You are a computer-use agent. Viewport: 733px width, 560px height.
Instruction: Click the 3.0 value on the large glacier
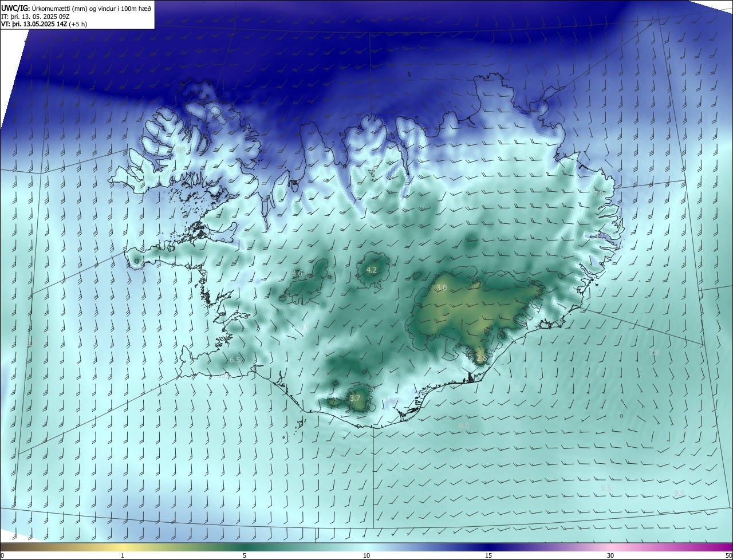pyautogui.click(x=442, y=287)
